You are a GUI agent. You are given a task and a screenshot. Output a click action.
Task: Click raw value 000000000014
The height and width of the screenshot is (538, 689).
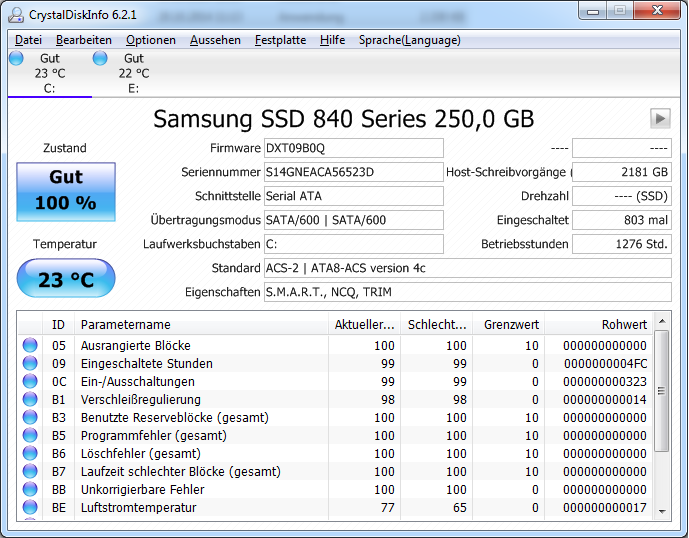tap(605, 400)
